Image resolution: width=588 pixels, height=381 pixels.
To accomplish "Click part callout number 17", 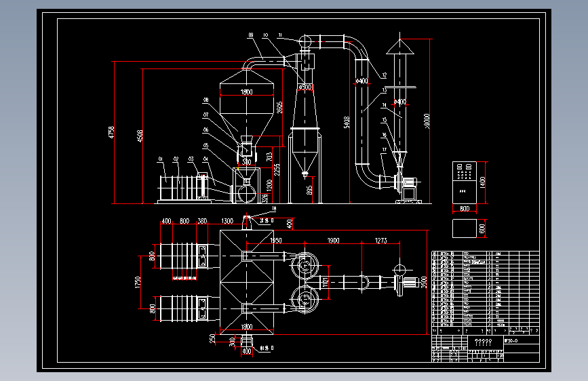I will [x=384, y=150].
